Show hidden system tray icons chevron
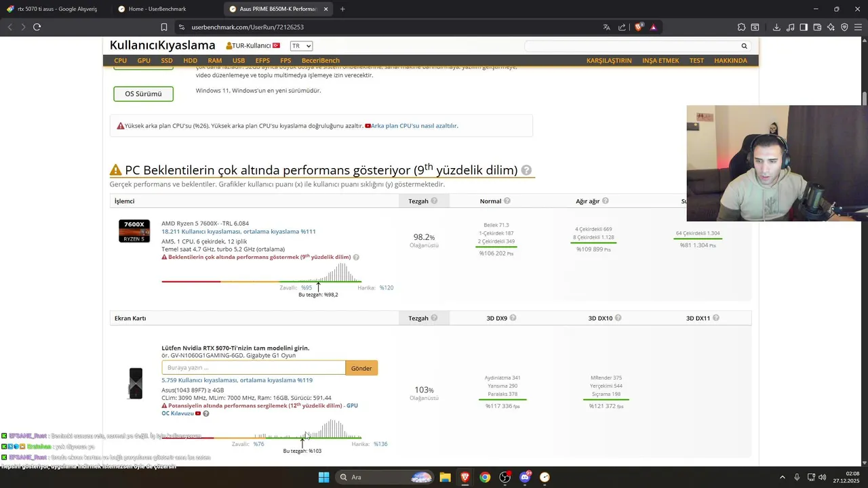The height and width of the screenshot is (488, 868). [x=782, y=477]
